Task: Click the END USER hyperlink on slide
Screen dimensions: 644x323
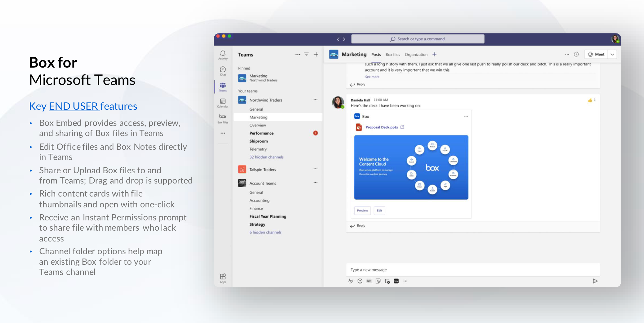Action: click(x=74, y=106)
